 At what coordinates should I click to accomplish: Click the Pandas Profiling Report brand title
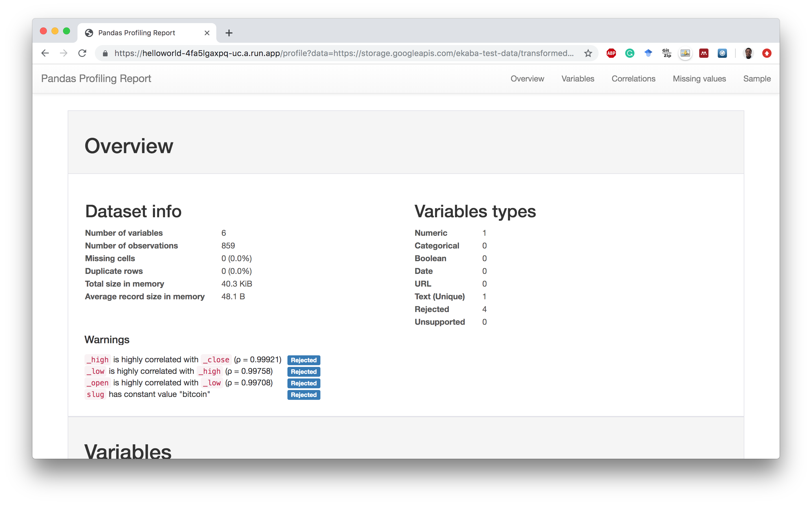click(x=96, y=79)
